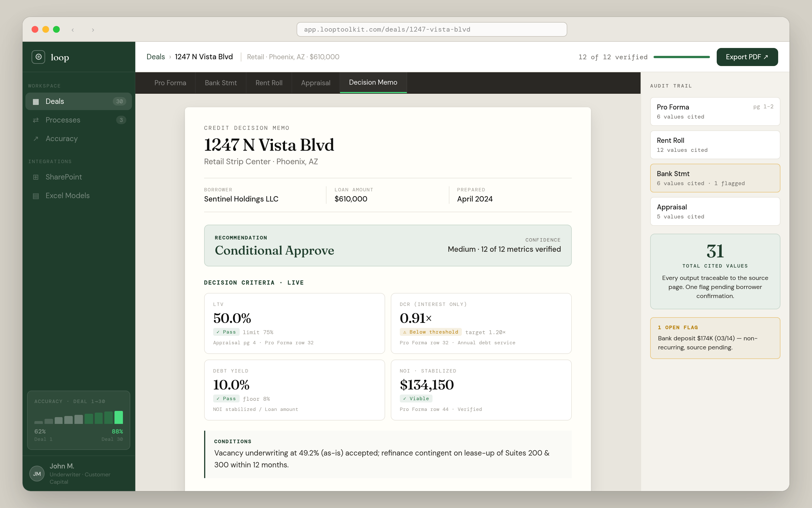The width and height of the screenshot is (812, 508).
Task: Click the Deals breadcrumb link
Action: tap(156, 57)
